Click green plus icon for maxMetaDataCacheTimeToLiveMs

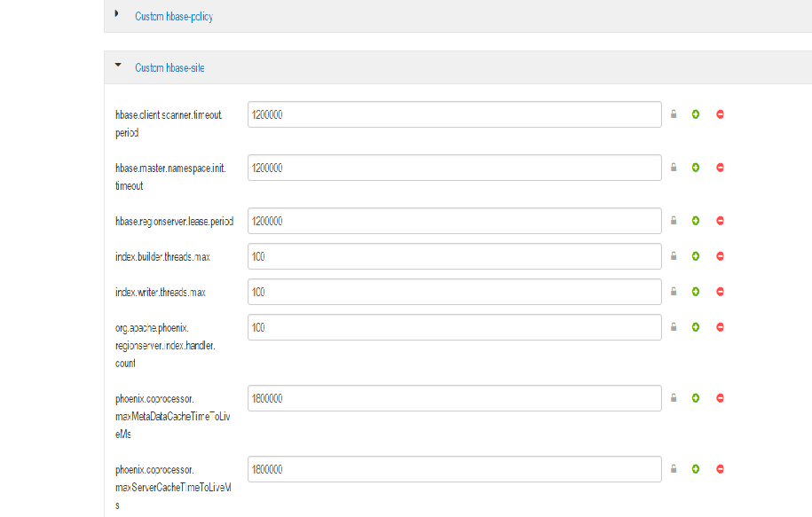pos(696,398)
